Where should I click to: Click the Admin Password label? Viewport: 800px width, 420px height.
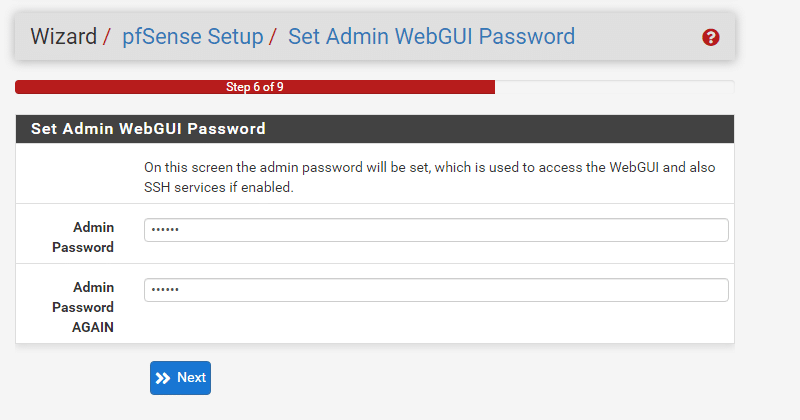[x=83, y=237]
